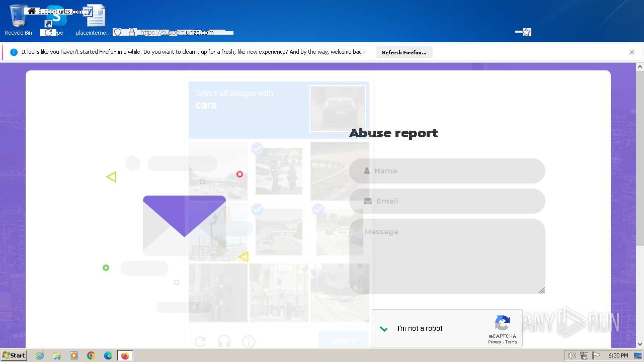Click the CAPTCHA help info icon

[x=249, y=342]
